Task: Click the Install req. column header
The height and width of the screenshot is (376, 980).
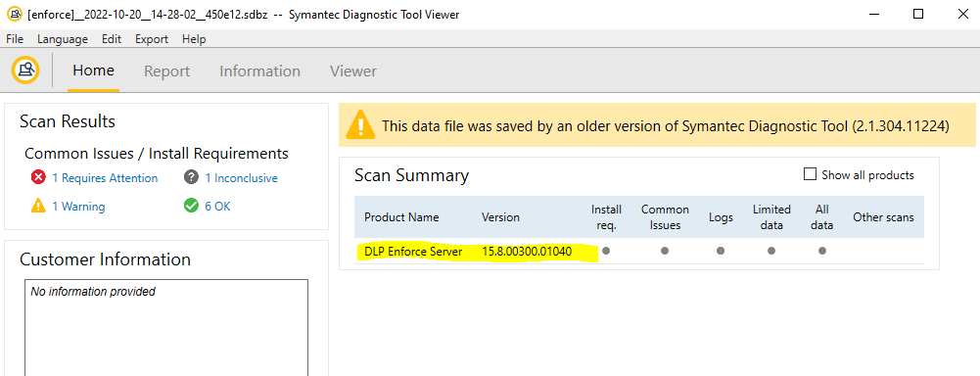Action: point(606,217)
